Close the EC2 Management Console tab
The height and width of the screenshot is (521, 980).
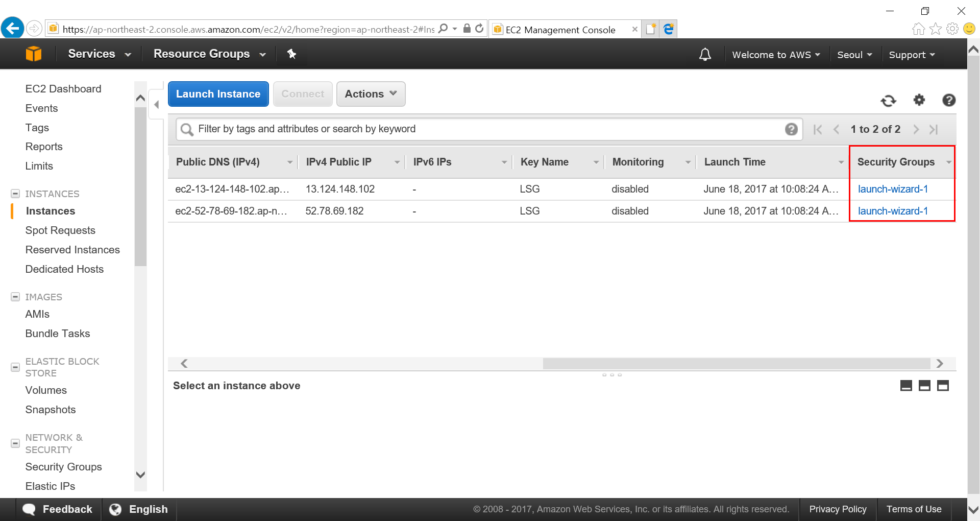click(634, 29)
